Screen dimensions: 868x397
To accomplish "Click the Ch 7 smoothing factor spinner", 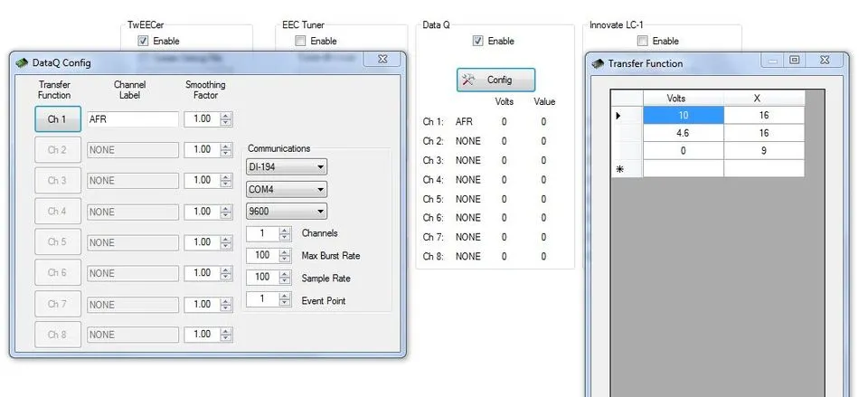I will tap(226, 304).
